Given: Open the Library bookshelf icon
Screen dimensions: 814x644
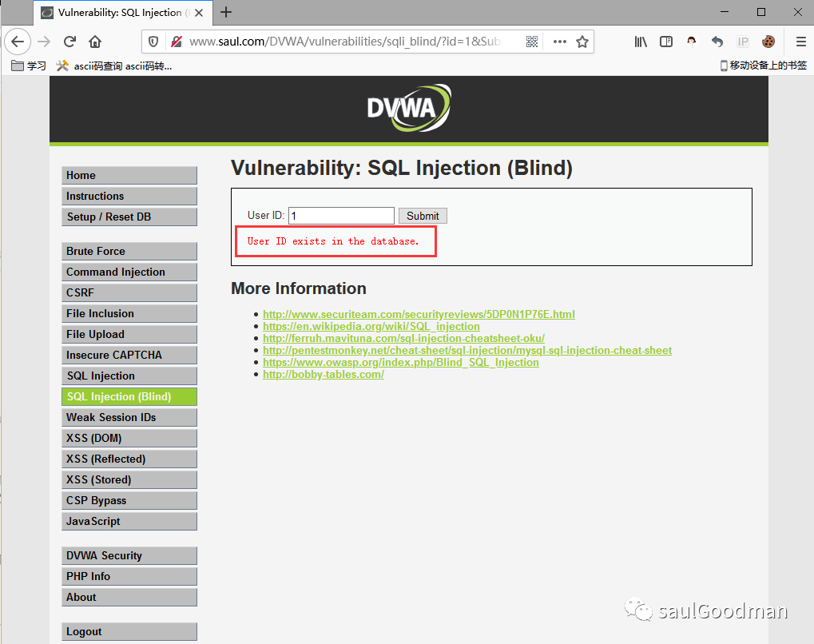Looking at the screenshot, I should click(x=641, y=42).
